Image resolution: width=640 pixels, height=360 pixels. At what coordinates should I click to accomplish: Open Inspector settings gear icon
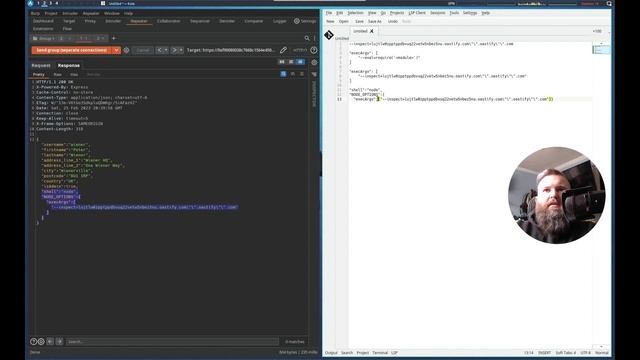(x=314, y=62)
